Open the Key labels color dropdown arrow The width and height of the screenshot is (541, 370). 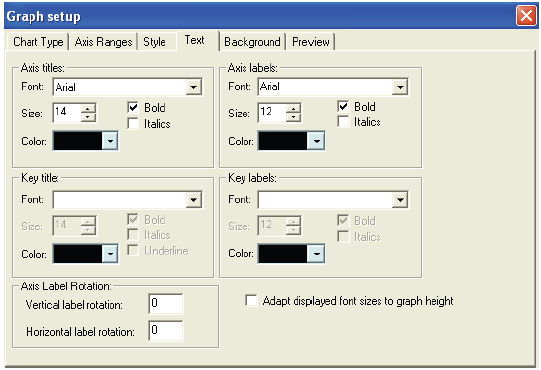(x=316, y=254)
